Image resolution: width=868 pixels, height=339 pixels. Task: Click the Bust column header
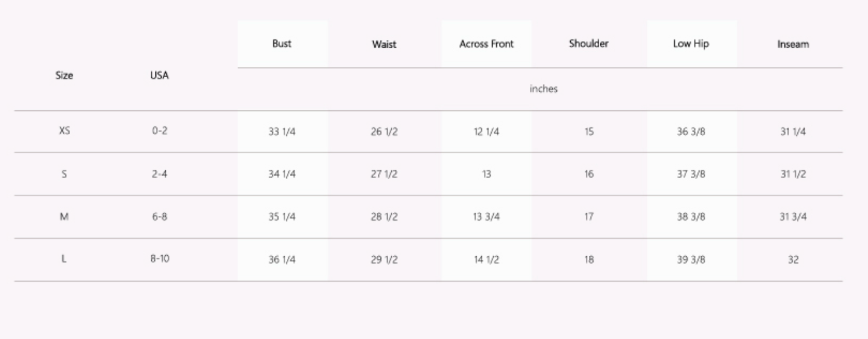click(x=281, y=44)
